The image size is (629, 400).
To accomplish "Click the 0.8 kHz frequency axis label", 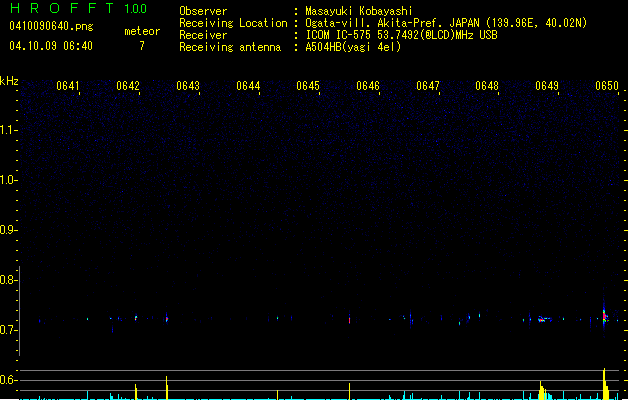I will (8, 280).
